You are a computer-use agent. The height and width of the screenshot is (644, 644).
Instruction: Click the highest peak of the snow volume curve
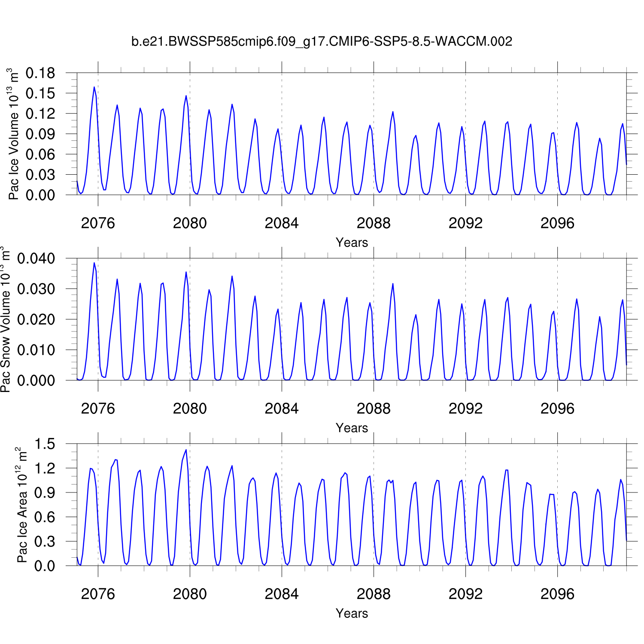(x=94, y=263)
